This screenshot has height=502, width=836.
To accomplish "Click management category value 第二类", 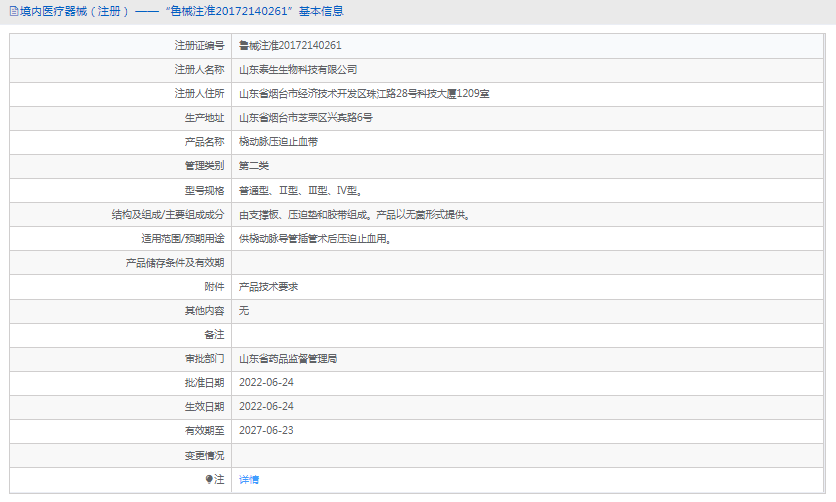I will coord(254,166).
